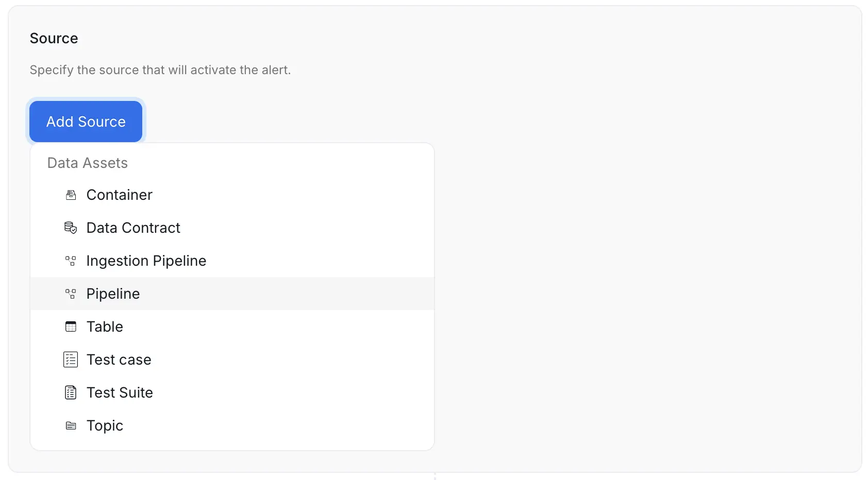Click the Table grid icon
The height and width of the screenshot is (480, 868).
(71, 327)
